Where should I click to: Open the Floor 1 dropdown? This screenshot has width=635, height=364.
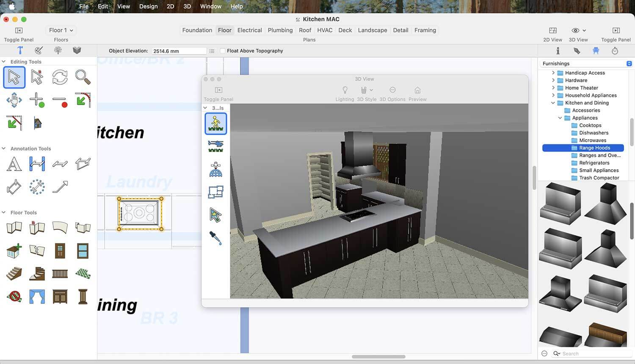point(61,30)
